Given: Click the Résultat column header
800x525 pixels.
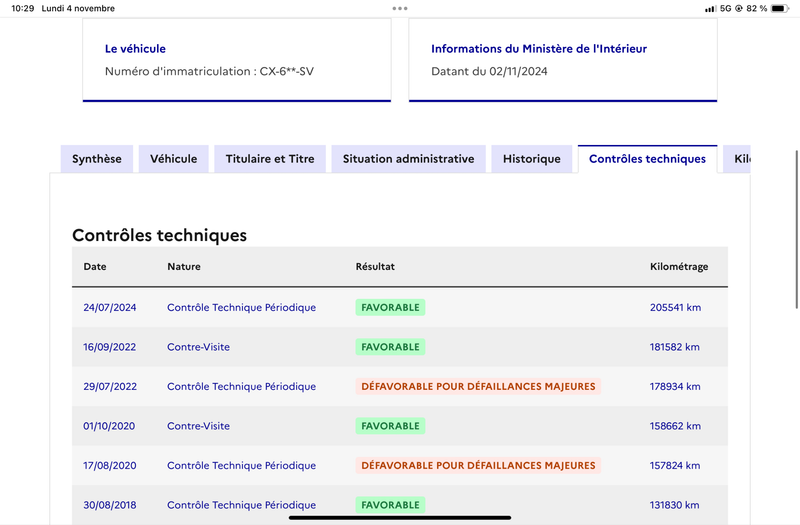Looking at the screenshot, I should click(x=375, y=266).
